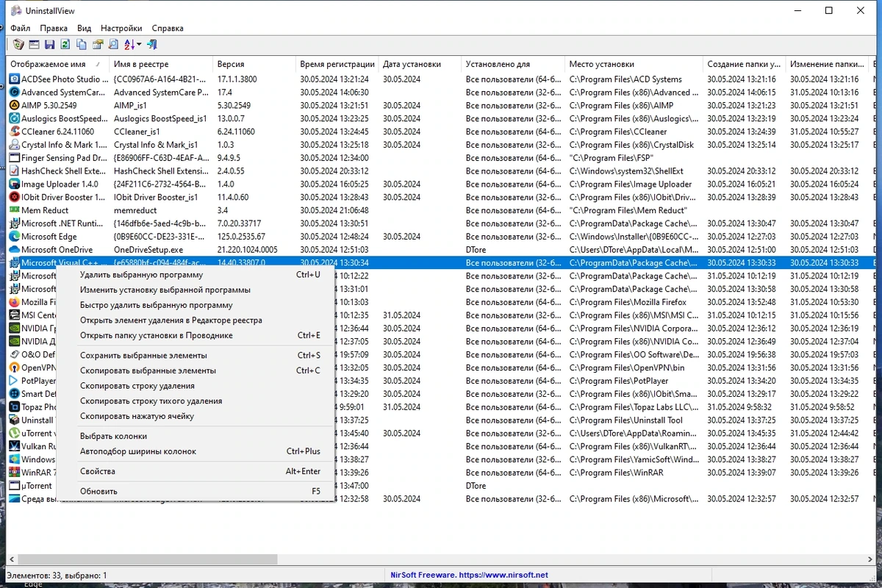Click the OpenVPN row icon

pyautogui.click(x=14, y=367)
